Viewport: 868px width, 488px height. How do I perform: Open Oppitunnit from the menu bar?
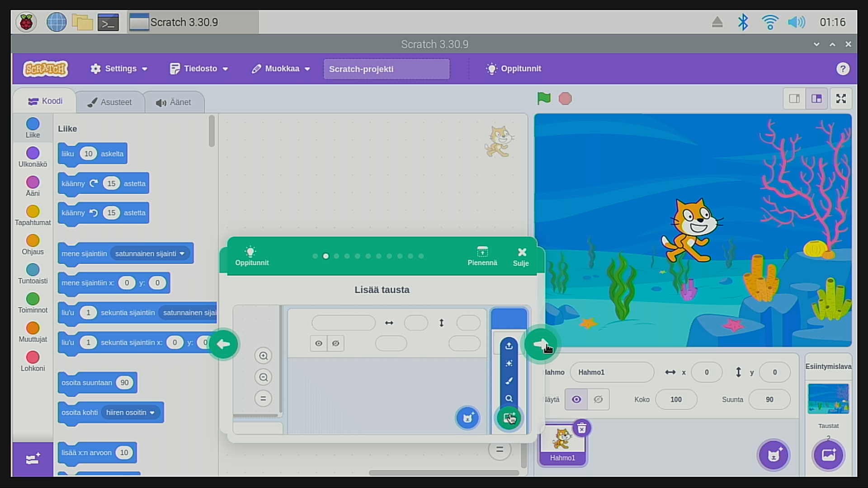[x=514, y=69]
